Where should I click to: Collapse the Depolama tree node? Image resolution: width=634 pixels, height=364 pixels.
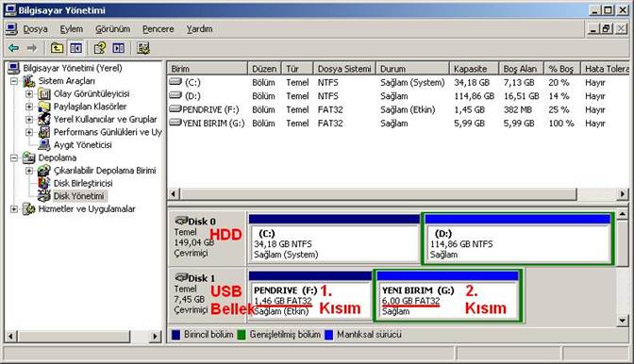click(14, 158)
